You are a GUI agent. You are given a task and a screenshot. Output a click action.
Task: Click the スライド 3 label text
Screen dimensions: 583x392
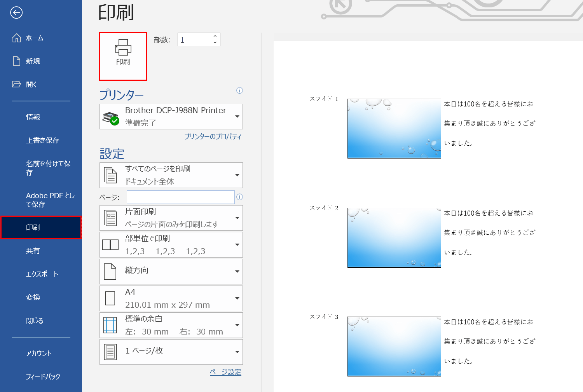pyautogui.click(x=324, y=317)
